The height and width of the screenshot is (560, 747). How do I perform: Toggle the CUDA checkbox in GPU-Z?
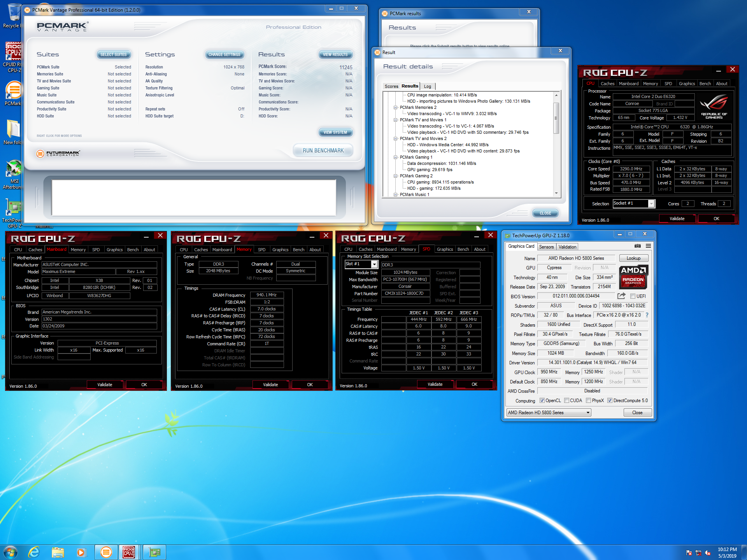point(566,401)
